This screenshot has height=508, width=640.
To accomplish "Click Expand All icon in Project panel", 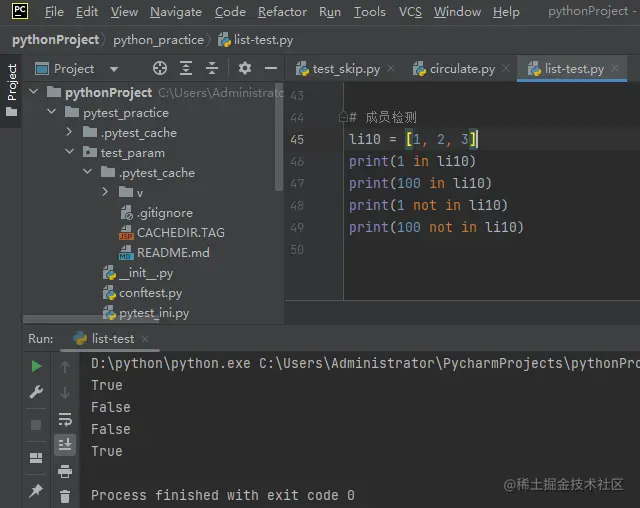I will (x=186, y=68).
